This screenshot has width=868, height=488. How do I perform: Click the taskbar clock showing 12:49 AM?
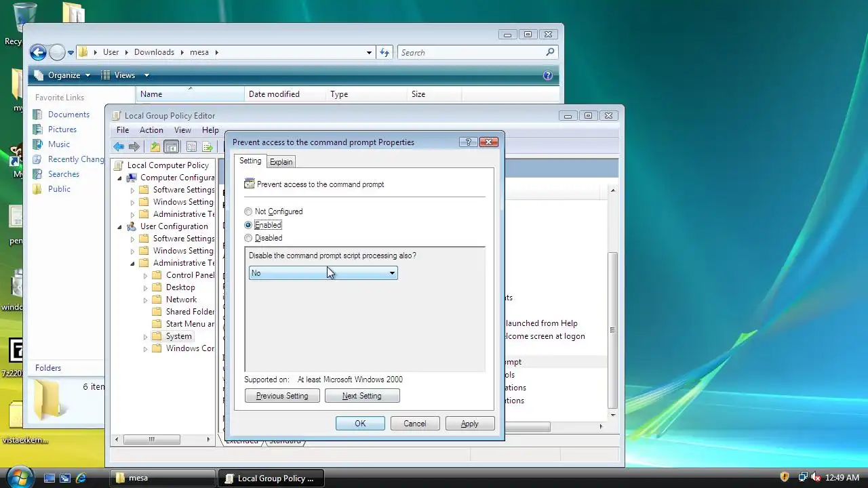click(x=842, y=478)
